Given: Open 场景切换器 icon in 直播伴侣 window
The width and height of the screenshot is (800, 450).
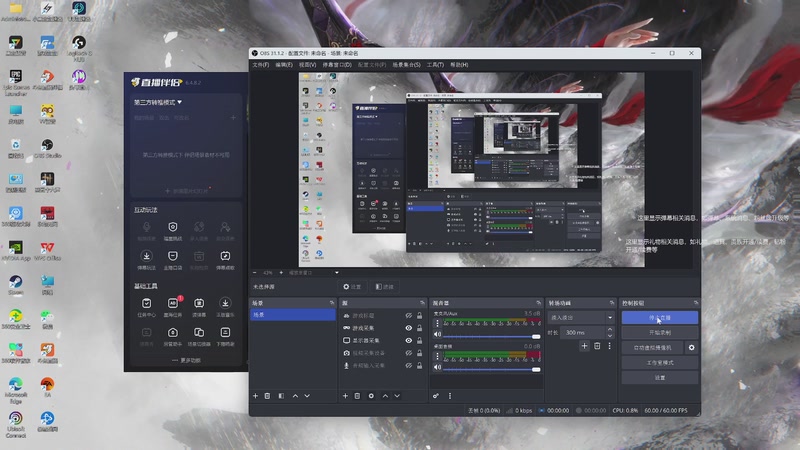Looking at the screenshot, I should click(199, 336).
